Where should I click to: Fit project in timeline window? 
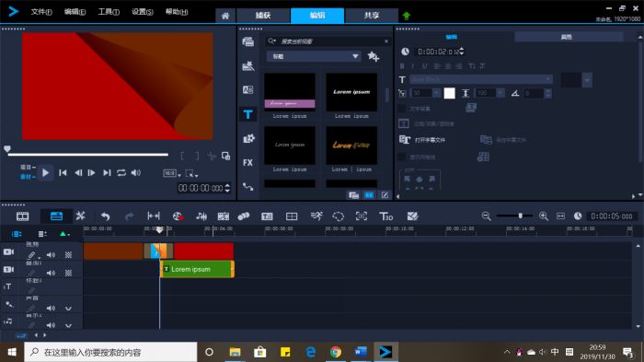[x=560, y=216]
